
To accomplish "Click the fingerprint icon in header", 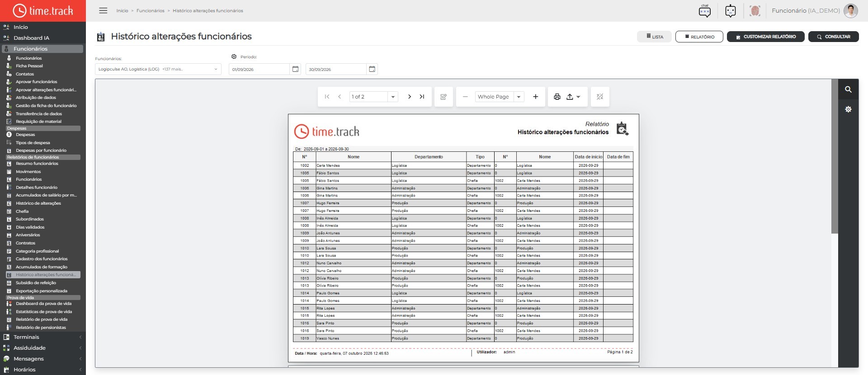I will 755,10.
